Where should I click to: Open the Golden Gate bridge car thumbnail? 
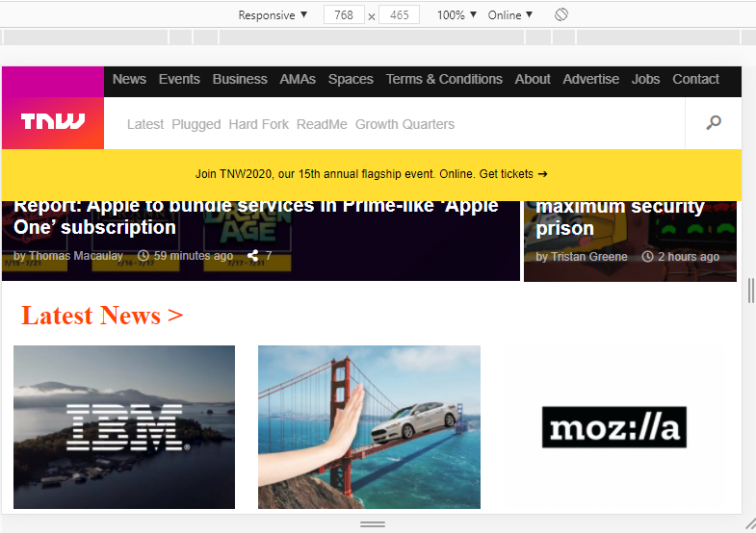tap(369, 426)
